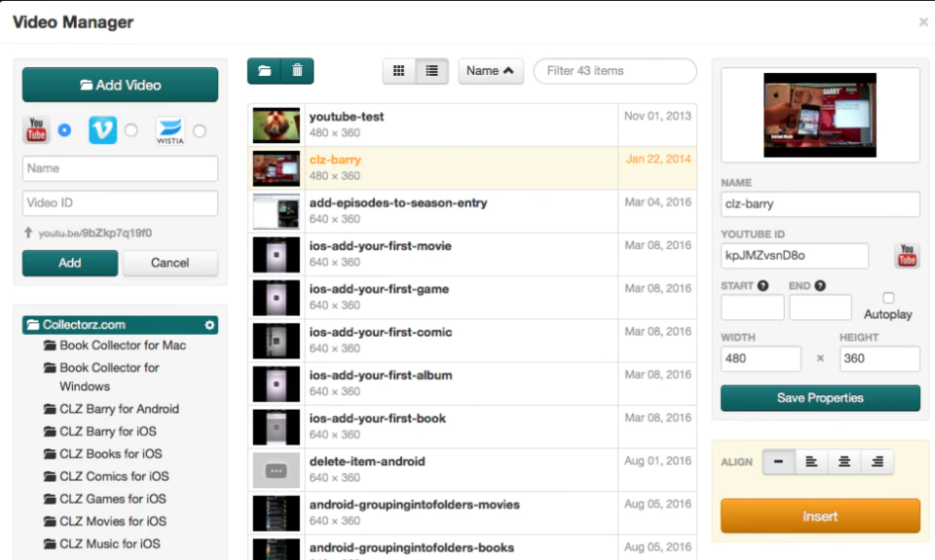Image resolution: width=935 pixels, height=560 pixels.
Task: Click the Filter 43 items field
Action: click(615, 71)
